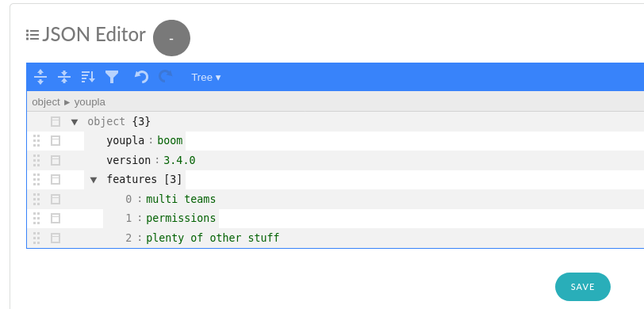Sort contents using the sort icon

(x=88, y=77)
